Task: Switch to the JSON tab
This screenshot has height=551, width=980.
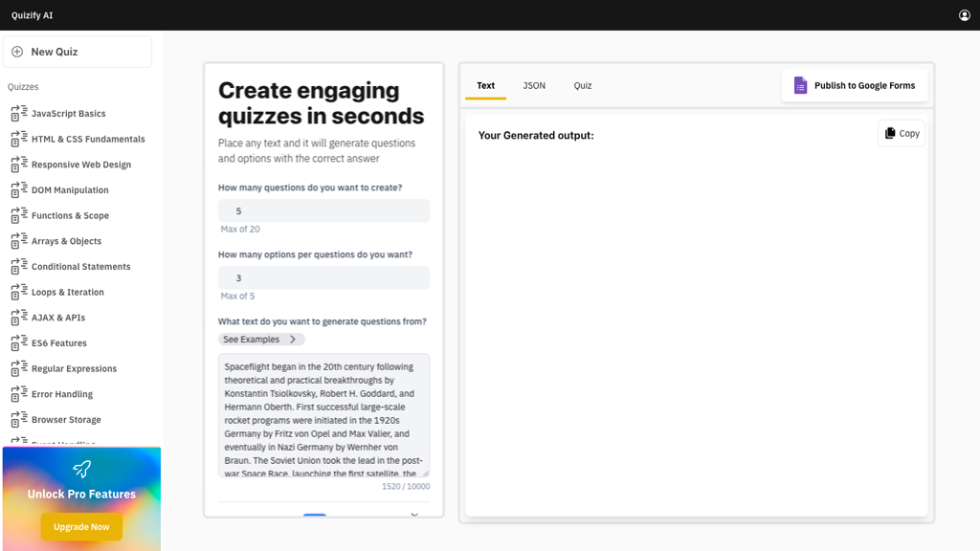Action: 534,85
